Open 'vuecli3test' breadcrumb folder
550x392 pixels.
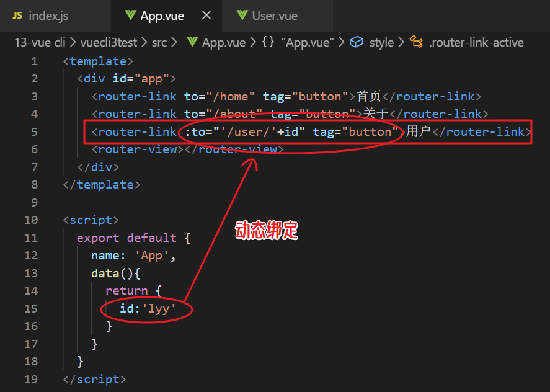109,42
